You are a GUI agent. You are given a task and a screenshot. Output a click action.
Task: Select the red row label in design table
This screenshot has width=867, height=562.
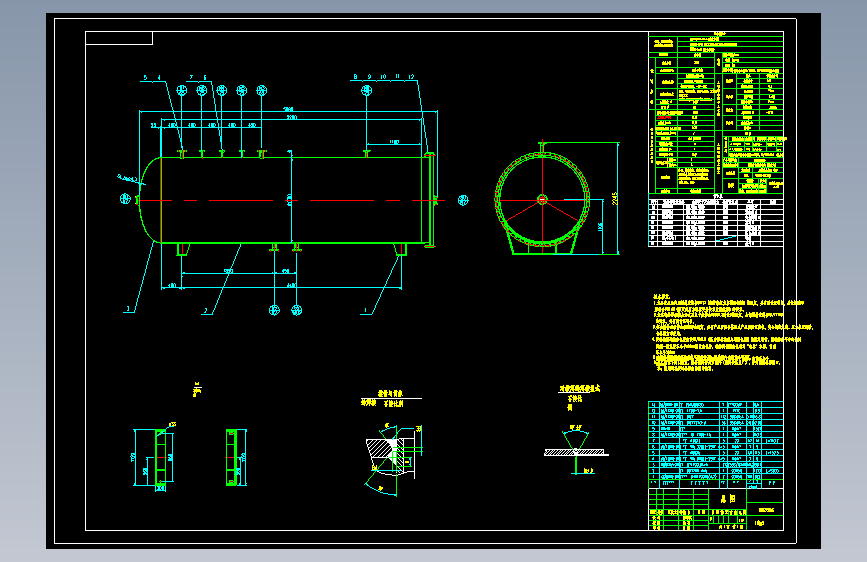tap(664, 117)
